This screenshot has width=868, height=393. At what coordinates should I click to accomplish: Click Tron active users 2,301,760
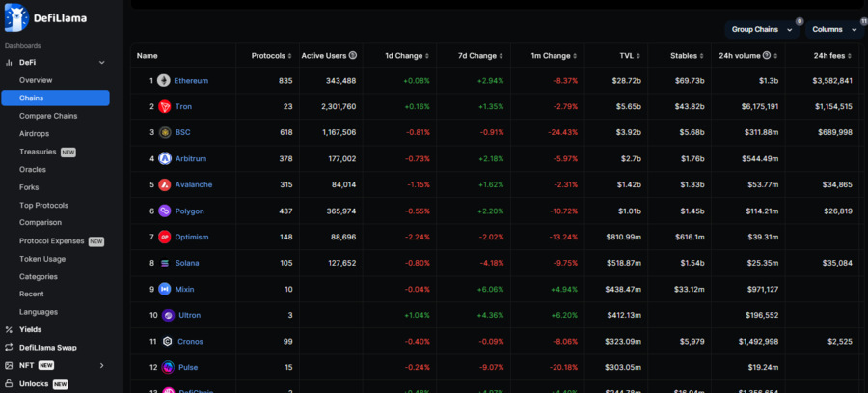pos(339,106)
